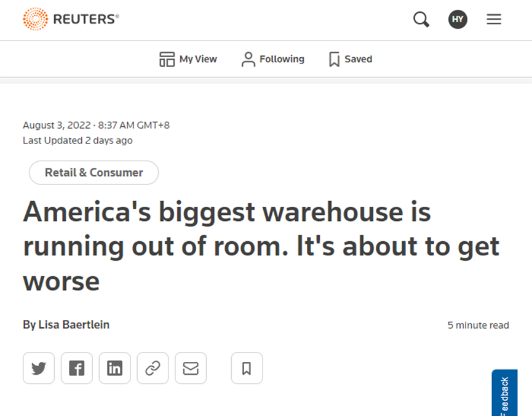Share article on Twitter
This screenshot has height=416, width=532.
[39, 368]
